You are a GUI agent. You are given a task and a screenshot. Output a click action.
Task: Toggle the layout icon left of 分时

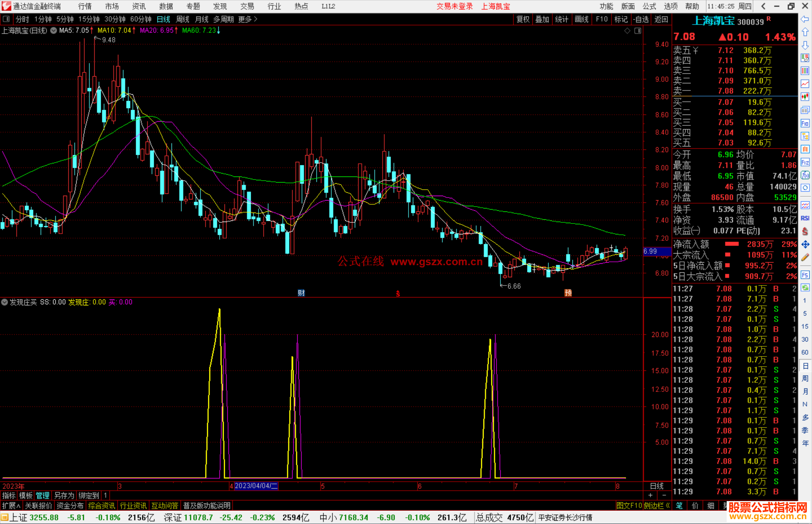[x=6, y=19]
